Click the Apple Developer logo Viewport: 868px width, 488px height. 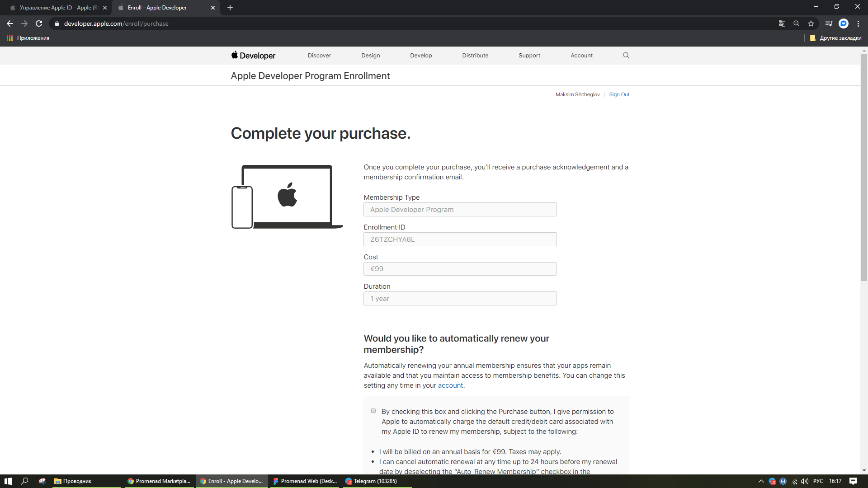(x=253, y=56)
